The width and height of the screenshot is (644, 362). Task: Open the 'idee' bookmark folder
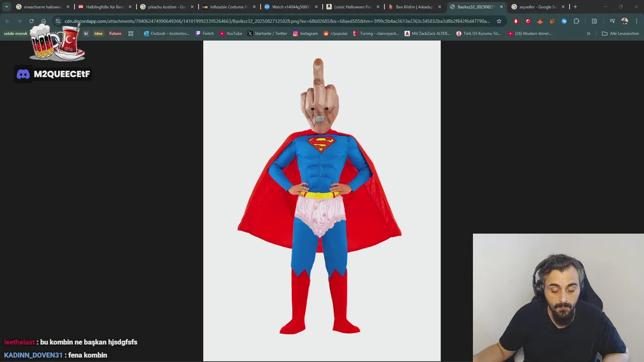tap(98, 34)
